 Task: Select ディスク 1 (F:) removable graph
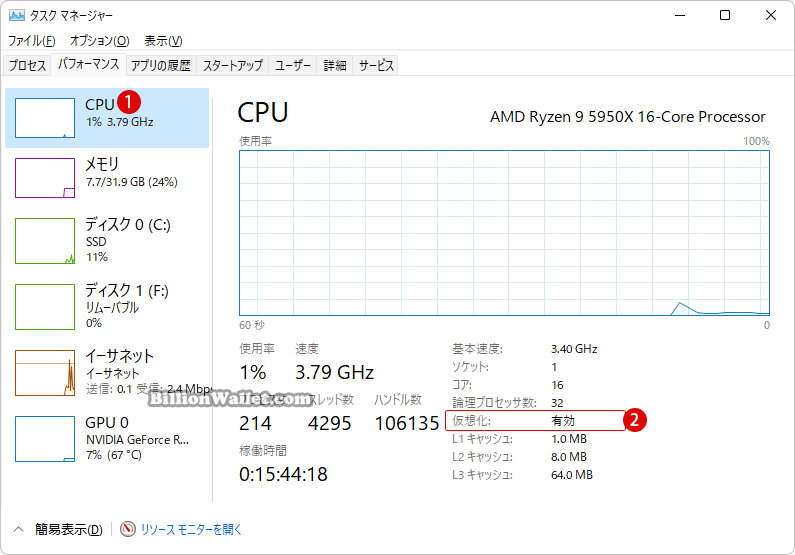[x=45, y=307]
